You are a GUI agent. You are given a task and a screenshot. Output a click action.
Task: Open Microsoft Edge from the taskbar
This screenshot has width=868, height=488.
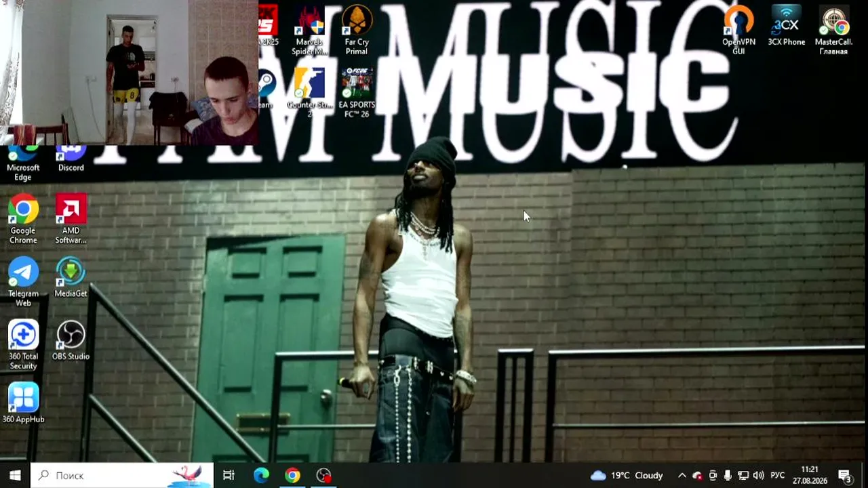pos(261,475)
